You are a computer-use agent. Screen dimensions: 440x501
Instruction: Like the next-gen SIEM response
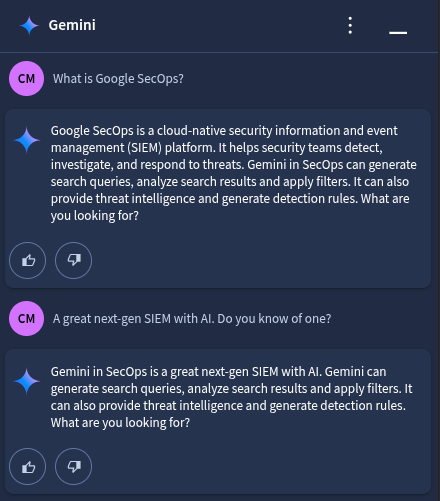[27, 467]
